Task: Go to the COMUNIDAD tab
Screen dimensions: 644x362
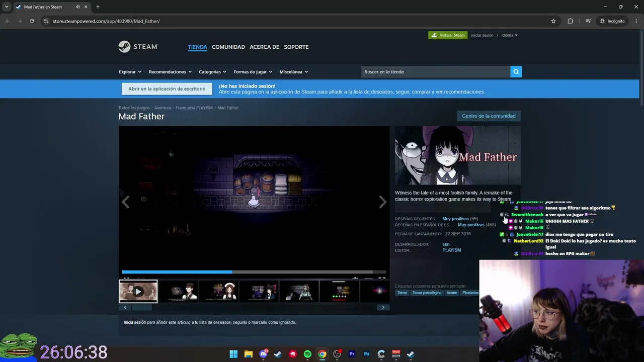Action: 228,47
